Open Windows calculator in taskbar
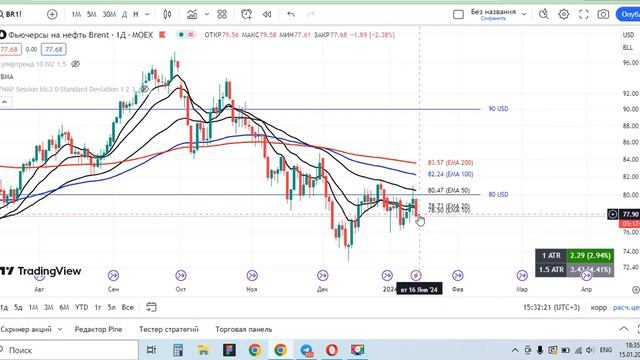640x360 pixels. 178,350
